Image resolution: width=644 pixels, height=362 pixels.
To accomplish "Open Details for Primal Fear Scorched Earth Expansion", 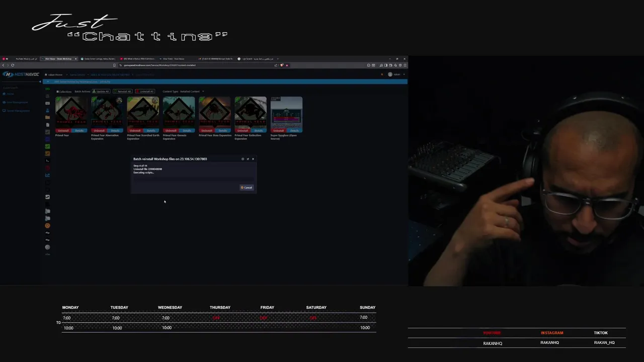I will (x=151, y=131).
